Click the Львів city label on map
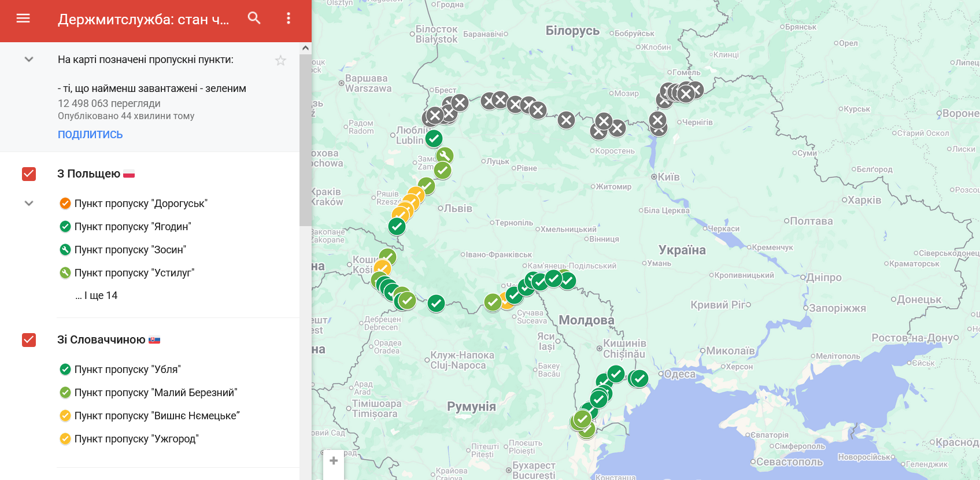Viewport: 980px width, 480px height. click(458, 209)
